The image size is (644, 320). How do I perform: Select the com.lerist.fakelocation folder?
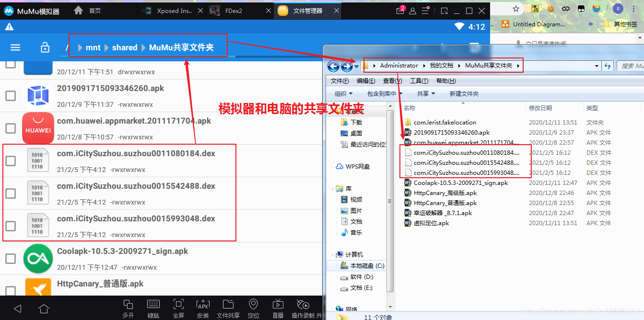445,122
